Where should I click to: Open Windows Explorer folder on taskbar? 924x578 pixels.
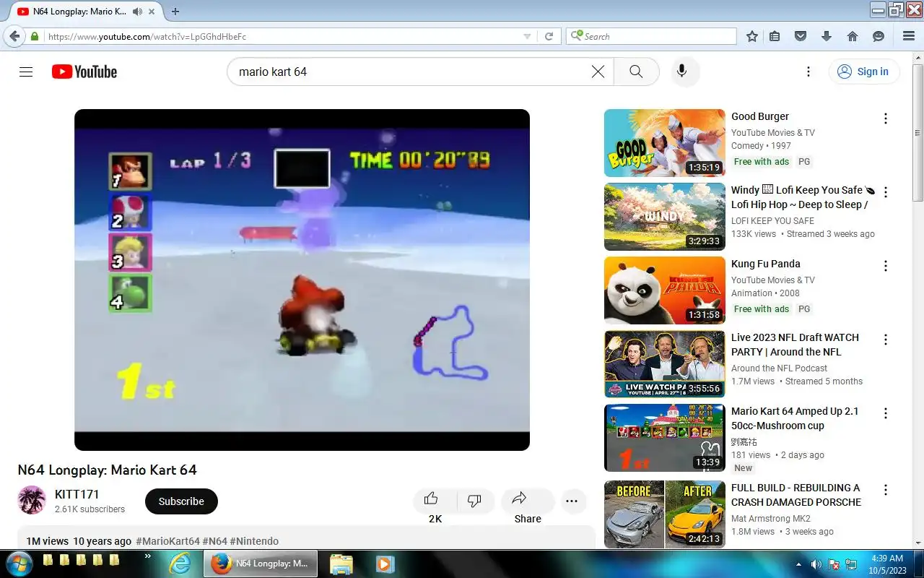click(x=341, y=564)
